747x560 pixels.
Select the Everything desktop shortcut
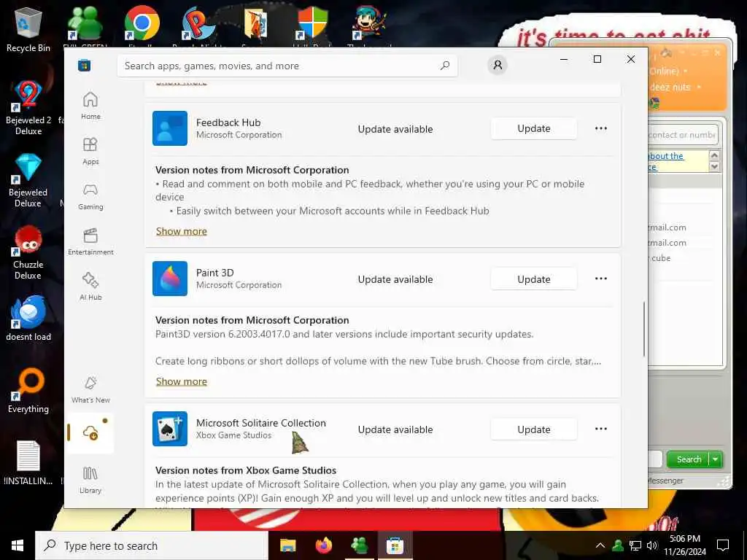[28, 390]
